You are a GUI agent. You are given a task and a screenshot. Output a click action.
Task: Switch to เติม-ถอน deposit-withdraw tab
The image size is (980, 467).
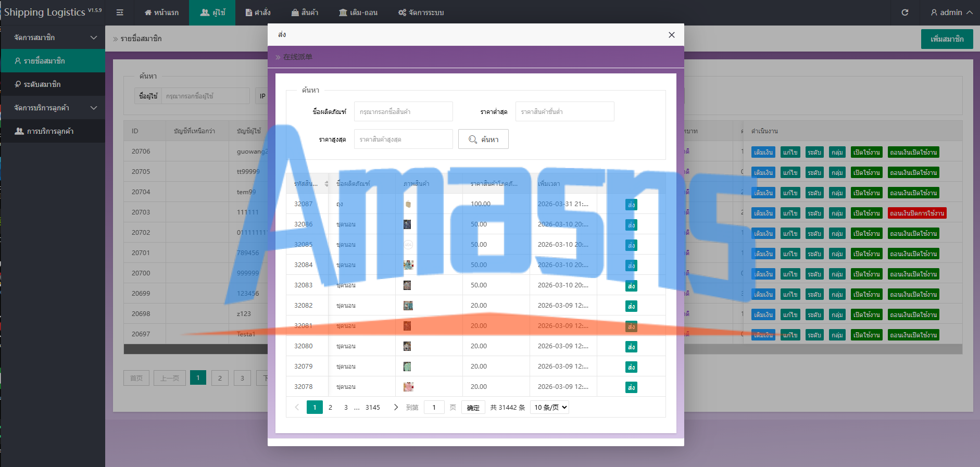[358, 12]
